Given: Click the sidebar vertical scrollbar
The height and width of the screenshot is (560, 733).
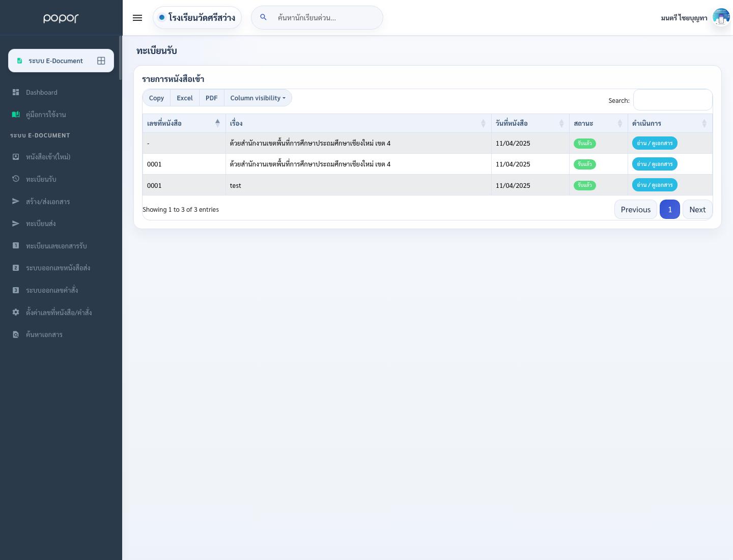Looking at the screenshot, I should tap(121, 58).
